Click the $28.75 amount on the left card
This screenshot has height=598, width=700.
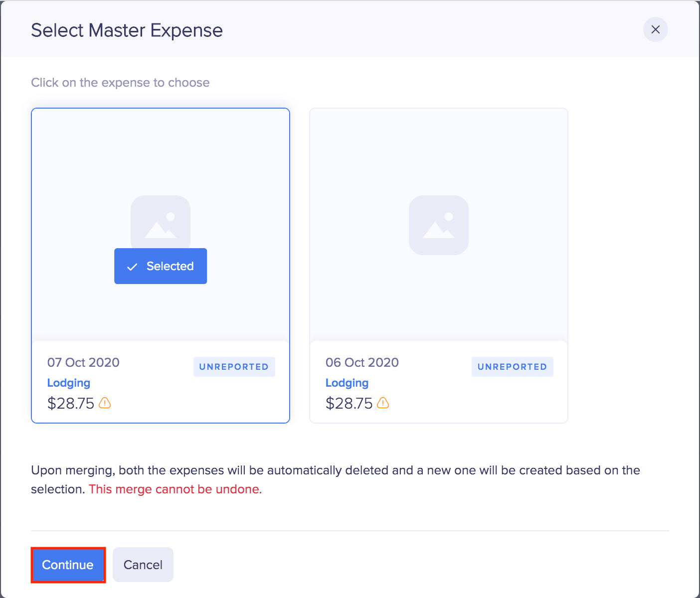click(71, 403)
